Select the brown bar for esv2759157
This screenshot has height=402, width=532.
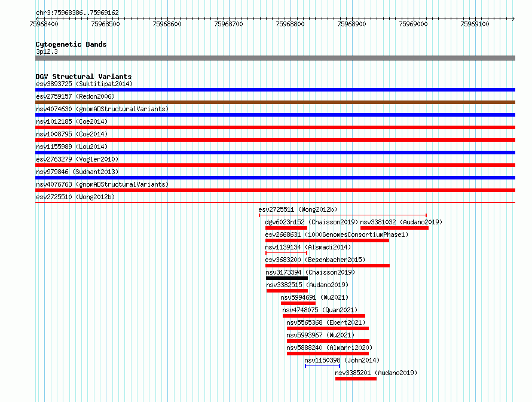[275, 102]
